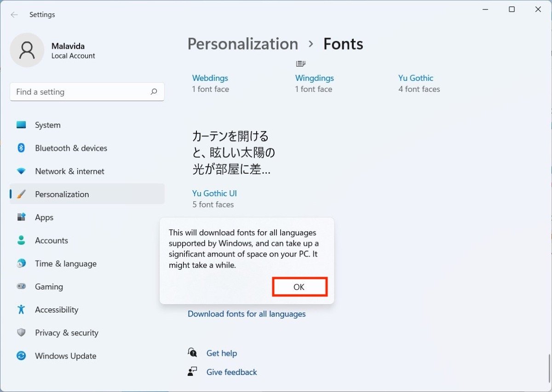Click the Accessibility figure icon
This screenshot has height=392, width=552.
[21, 310]
